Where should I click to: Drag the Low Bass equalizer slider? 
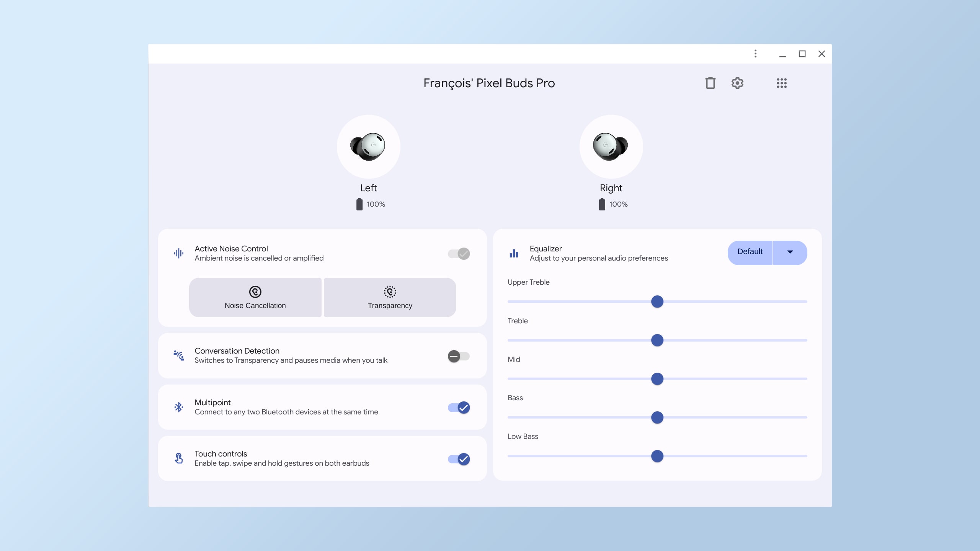(x=658, y=456)
